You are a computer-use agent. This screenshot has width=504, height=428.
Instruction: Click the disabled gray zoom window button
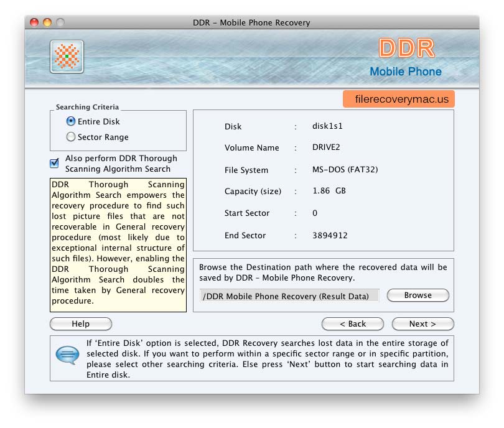[60, 22]
